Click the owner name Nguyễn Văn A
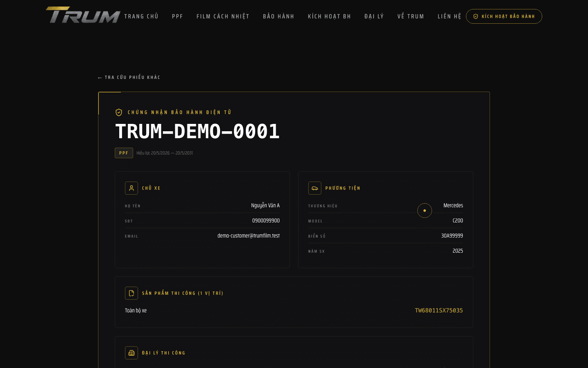The image size is (588, 368). [x=265, y=205]
